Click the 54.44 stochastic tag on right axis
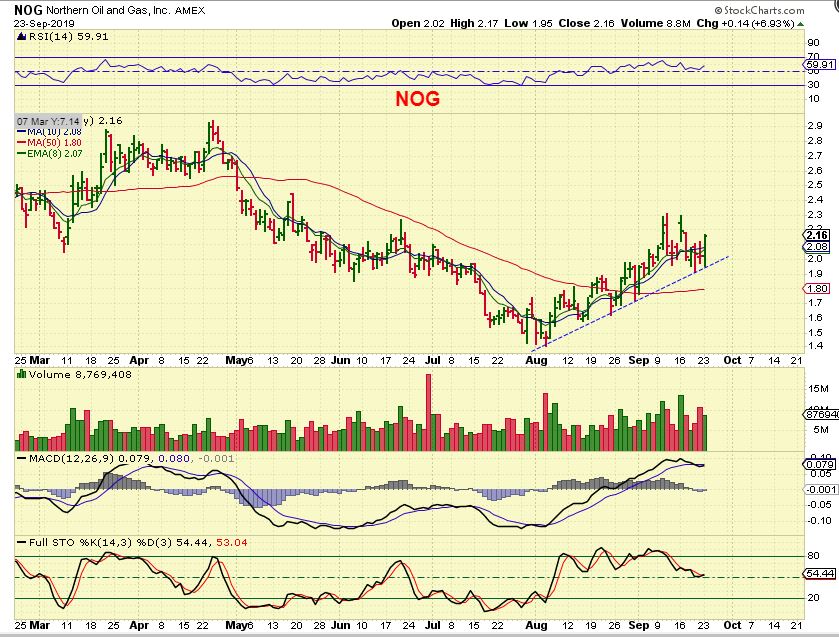 click(x=820, y=574)
